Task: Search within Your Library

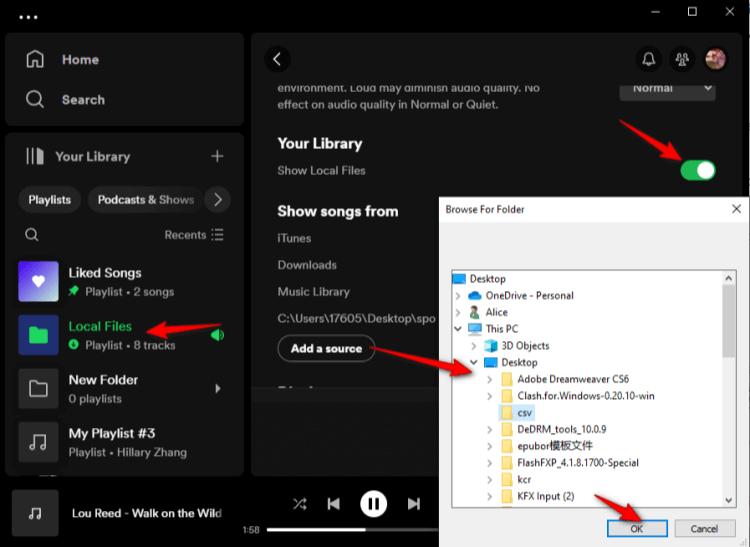Action: [x=32, y=235]
